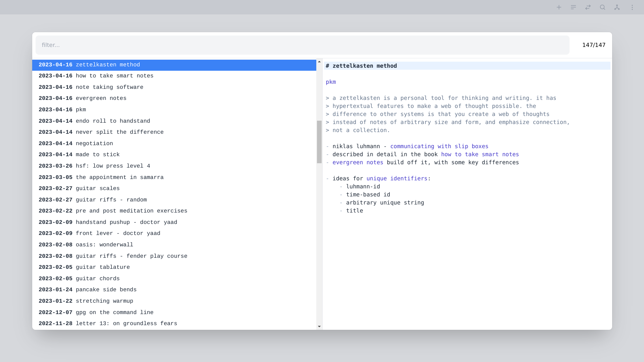
Task: Follow evergreen notes link in preview
Action: pos(358,162)
